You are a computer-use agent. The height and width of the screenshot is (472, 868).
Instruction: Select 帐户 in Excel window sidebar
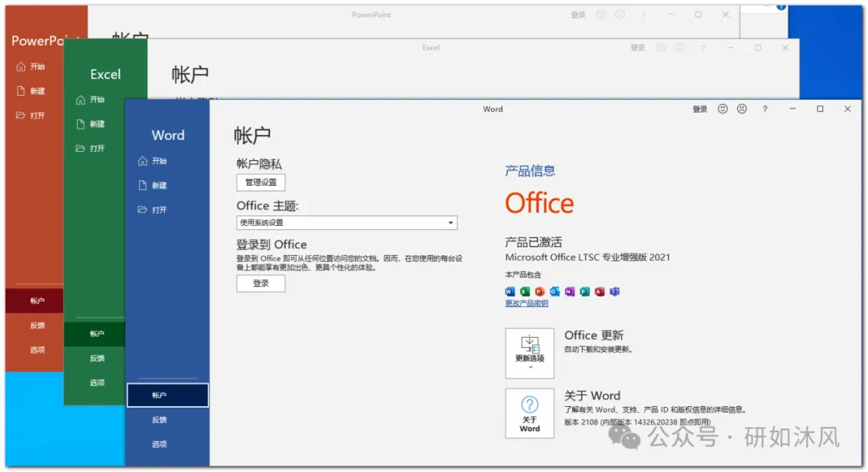tap(95, 334)
